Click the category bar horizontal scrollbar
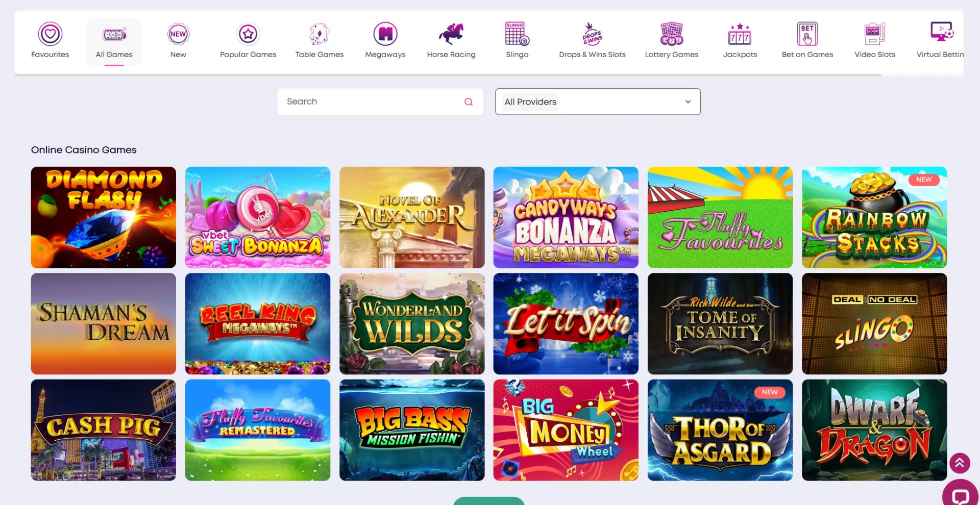The width and height of the screenshot is (980, 505). 448,75
